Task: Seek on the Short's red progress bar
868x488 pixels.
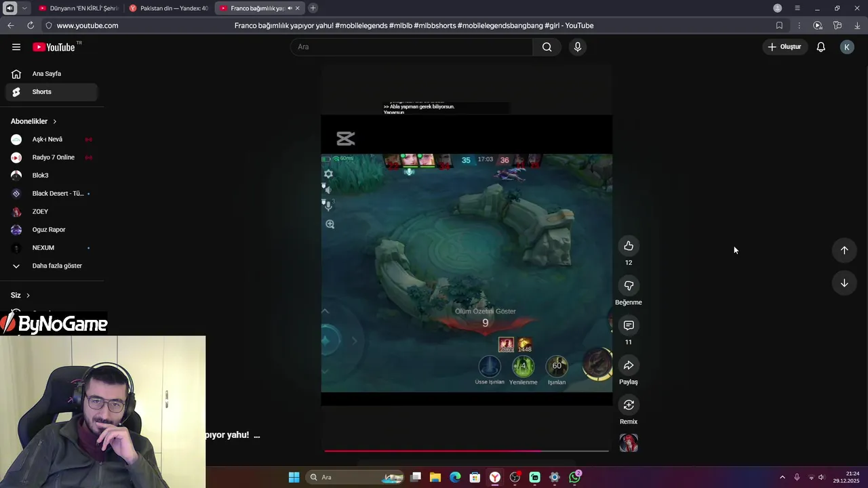Action: (467, 451)
